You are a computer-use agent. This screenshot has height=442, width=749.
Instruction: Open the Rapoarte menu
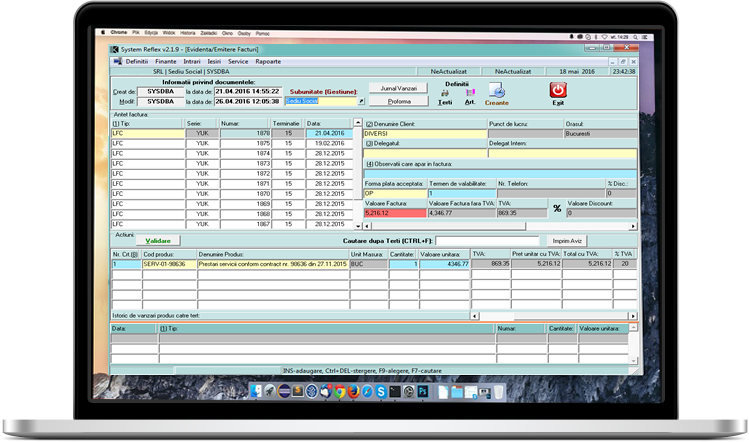point(268,61)
